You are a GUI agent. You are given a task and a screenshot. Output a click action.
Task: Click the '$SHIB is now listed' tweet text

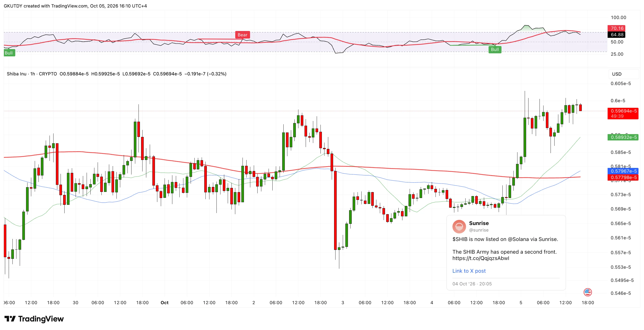[x=505, y=239]
